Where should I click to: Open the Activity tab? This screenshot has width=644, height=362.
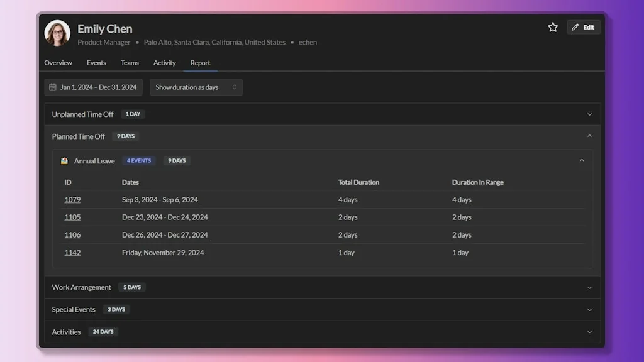point(164,63)
